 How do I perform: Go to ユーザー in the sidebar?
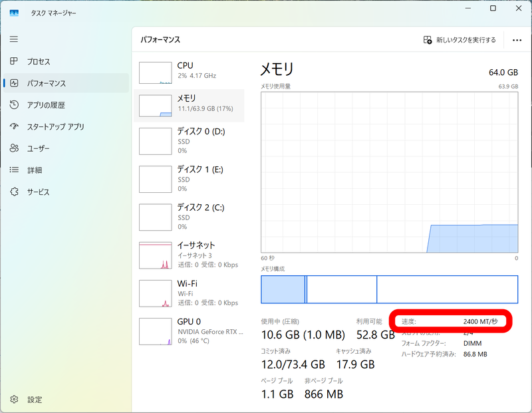pyautogui.click(x=66, y=148)
